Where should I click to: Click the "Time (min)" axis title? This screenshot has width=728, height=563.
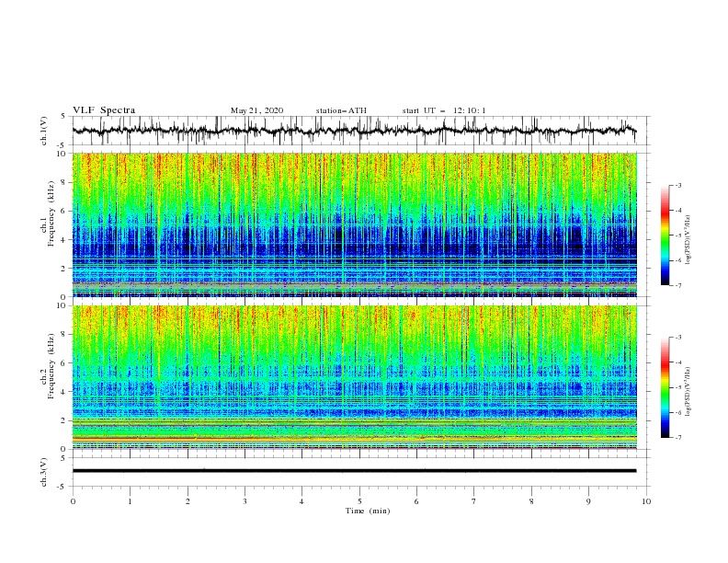(x=368, y=511)
